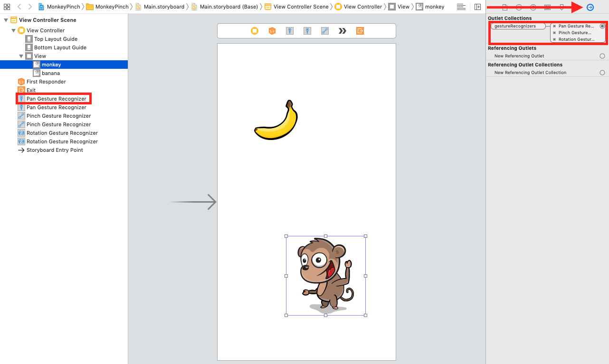Open the Size inspector

pyautogui.click(x=561, y=7)
